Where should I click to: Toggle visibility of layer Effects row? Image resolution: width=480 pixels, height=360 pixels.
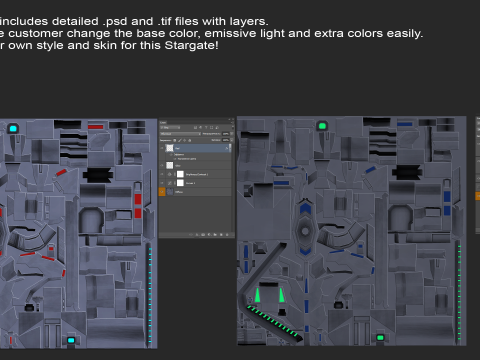click(x=171, y=155)
